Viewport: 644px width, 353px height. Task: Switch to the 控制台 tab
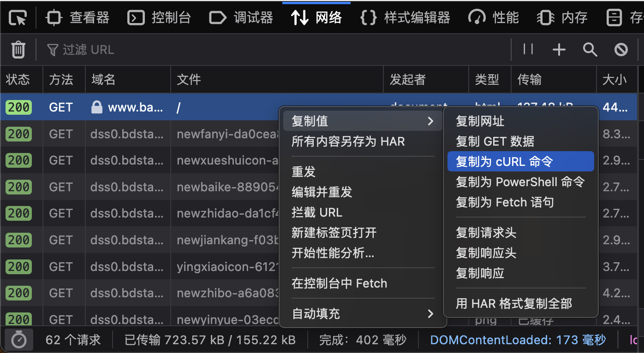click(x=159, y=18)
